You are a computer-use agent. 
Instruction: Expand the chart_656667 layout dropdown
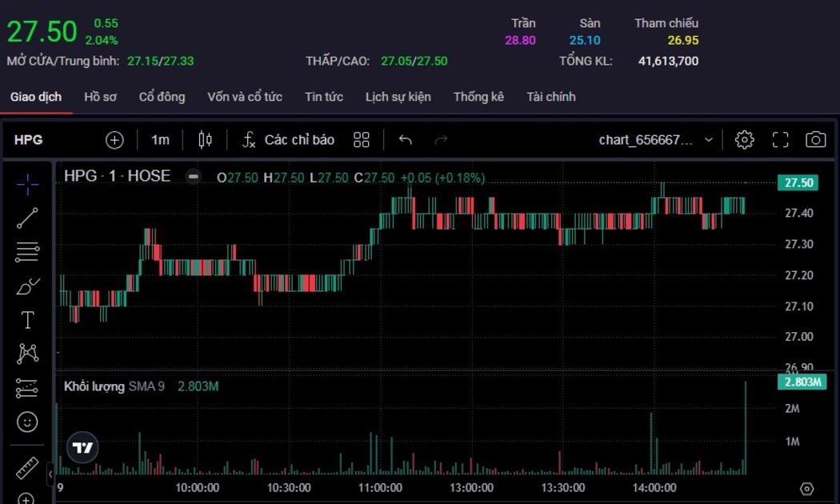pos(708,140)
